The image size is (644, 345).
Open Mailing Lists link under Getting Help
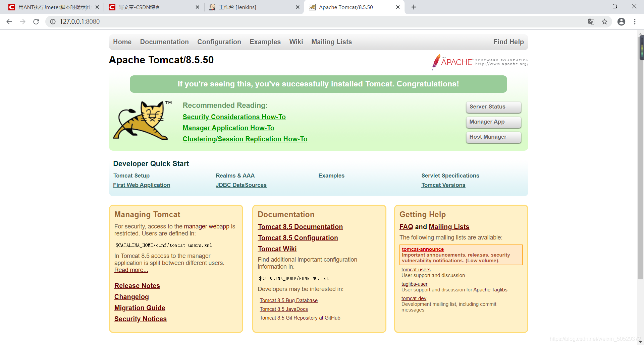click(x=449, y=227)
